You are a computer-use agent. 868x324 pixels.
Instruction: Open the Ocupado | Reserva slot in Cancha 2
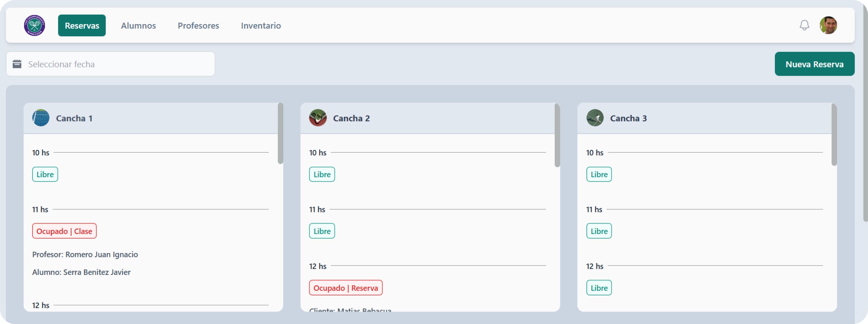coord(345,288)
